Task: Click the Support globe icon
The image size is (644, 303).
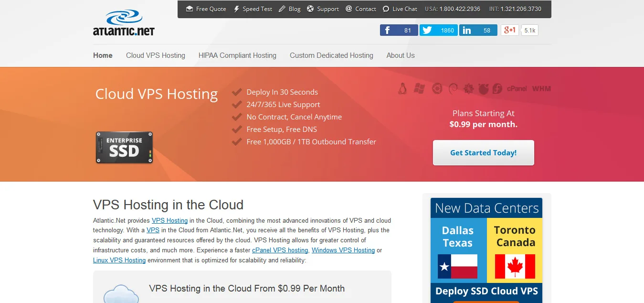Action: coord(310,9)
